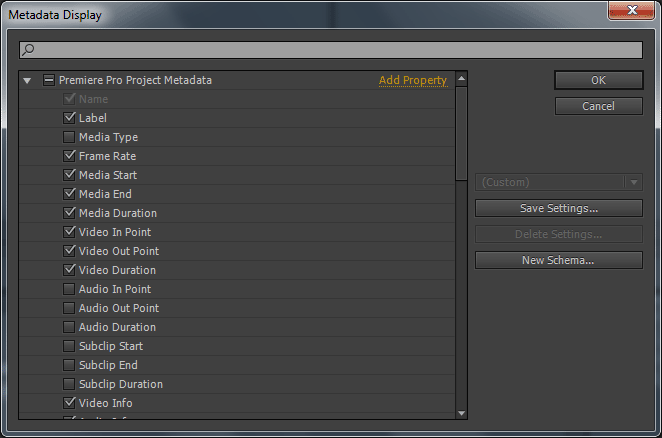The image size is (662, 438).
Task: Select the Frame Rate row label
Action: click(x=108, y=156)
